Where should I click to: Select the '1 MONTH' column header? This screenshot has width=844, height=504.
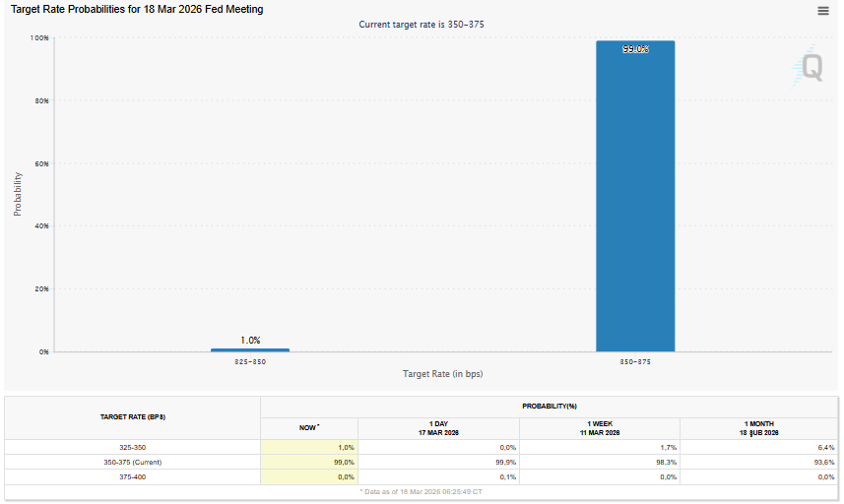point(758,428)
